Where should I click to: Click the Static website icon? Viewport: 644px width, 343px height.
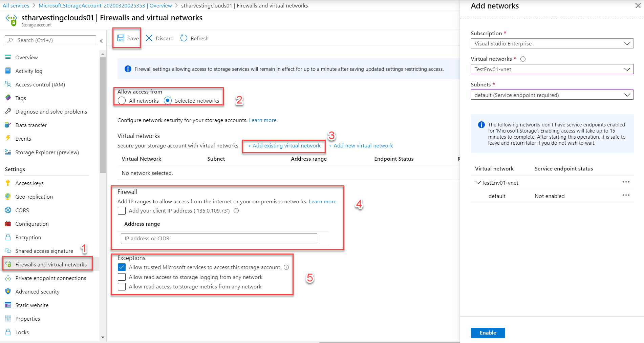(8, 305)
